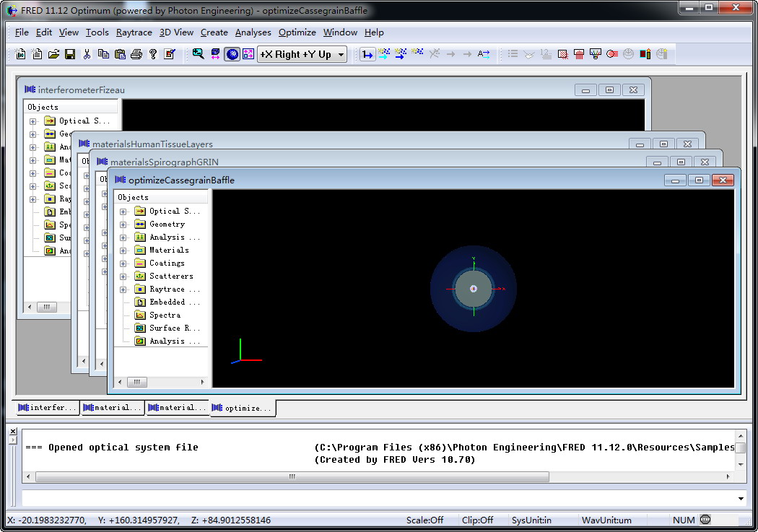Open the Analyses menu
758x532 pixels.
253,32
